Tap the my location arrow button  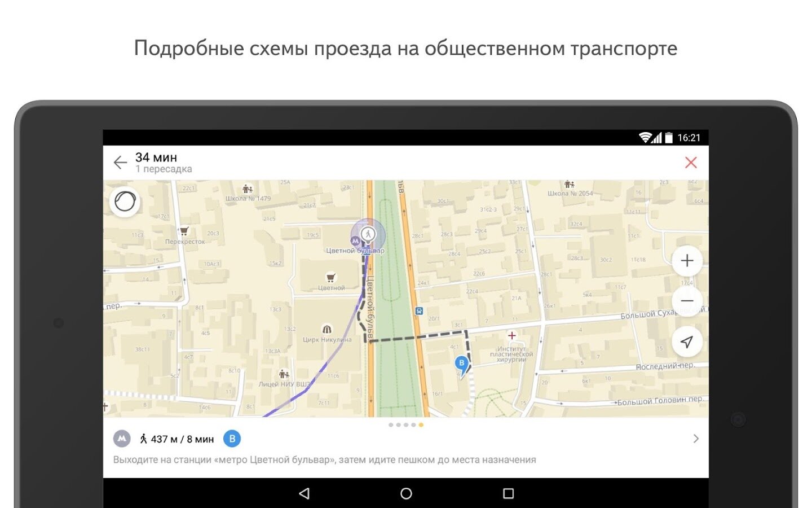pyautogui.click(x=687, y=341)
